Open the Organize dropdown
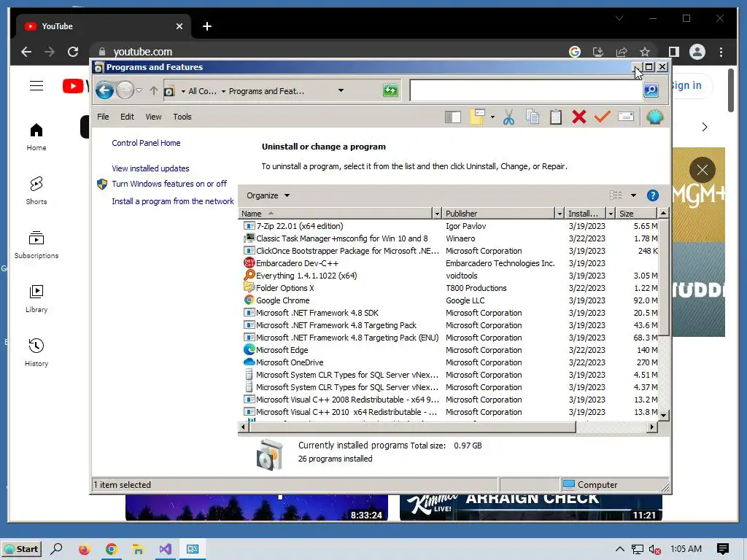 (x=268, y=195)
